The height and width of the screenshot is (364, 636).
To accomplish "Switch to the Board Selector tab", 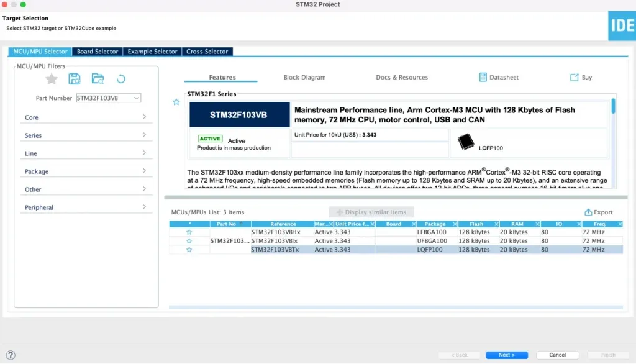I will pyautogui.click(x=97, y=52).
